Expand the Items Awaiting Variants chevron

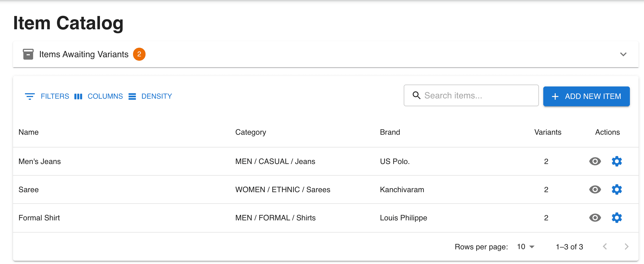(x=623, y=54)
